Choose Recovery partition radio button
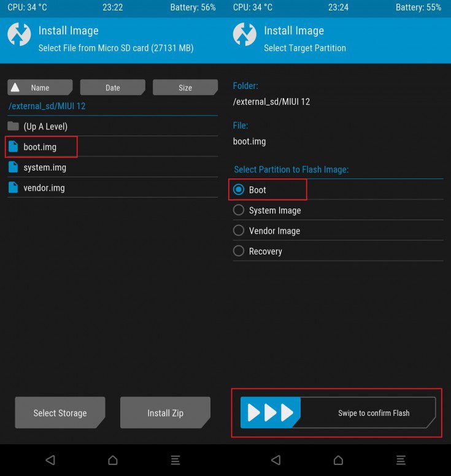This screenshot has height=476, width=451. pos(239,251)
